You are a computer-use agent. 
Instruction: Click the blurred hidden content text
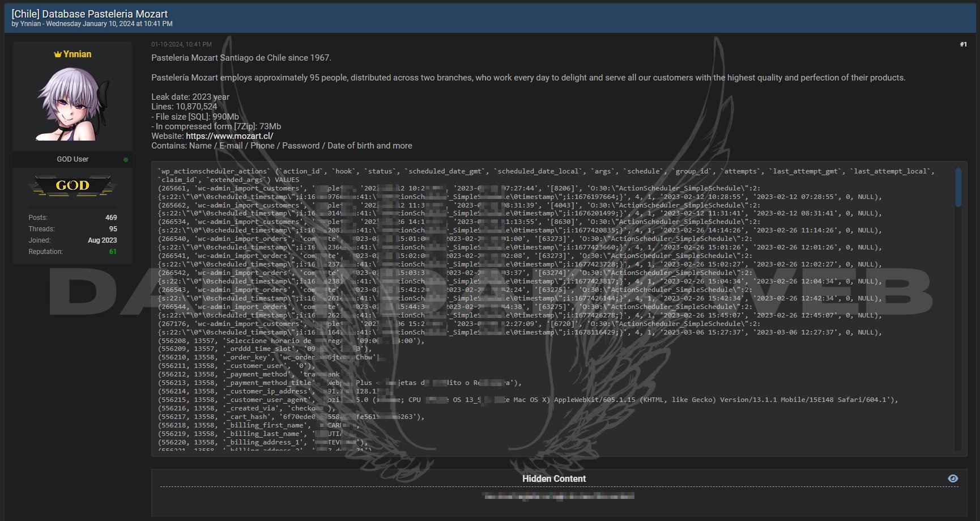pyautogui.click(x=558, y=496)
